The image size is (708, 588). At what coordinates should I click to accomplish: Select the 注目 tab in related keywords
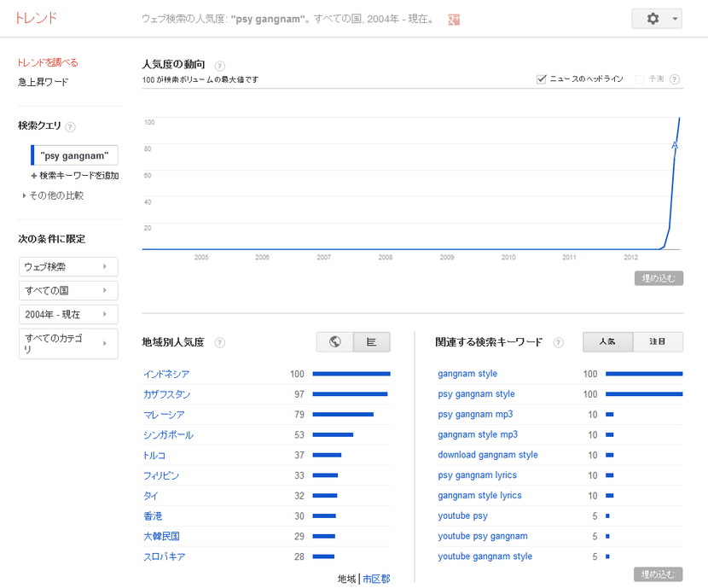click(x=658, y=342)
